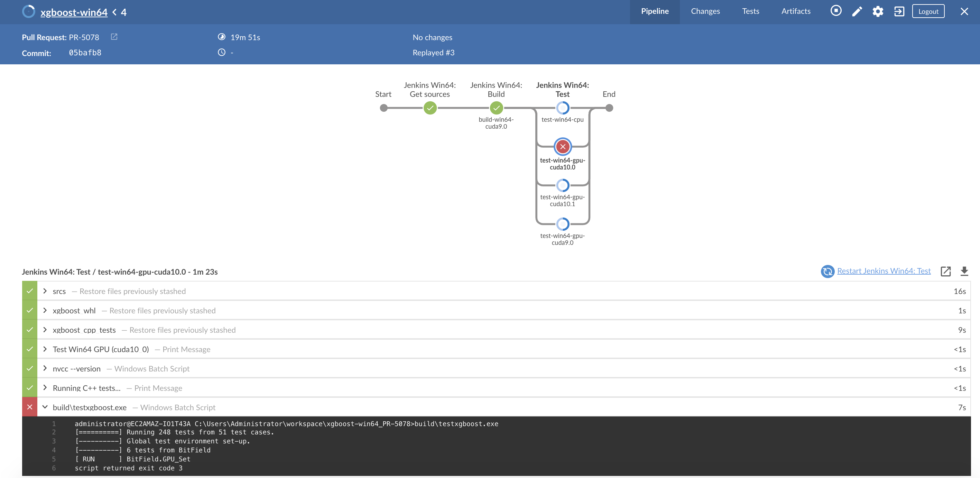
Task: Click the success checkmark on xgboost_whl row
Action: tap(30, 311)
